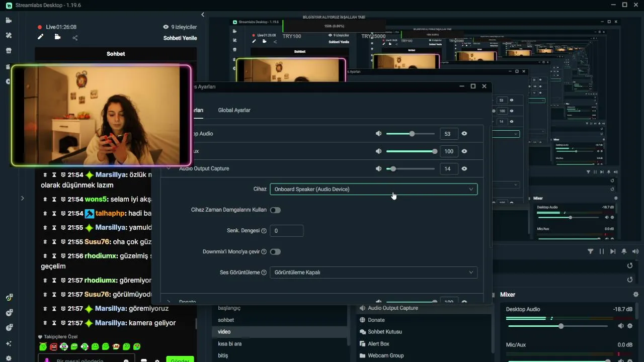Switch to the Global Ayarlar tab
The image size is (644, 362).
(x=234, y=110)
